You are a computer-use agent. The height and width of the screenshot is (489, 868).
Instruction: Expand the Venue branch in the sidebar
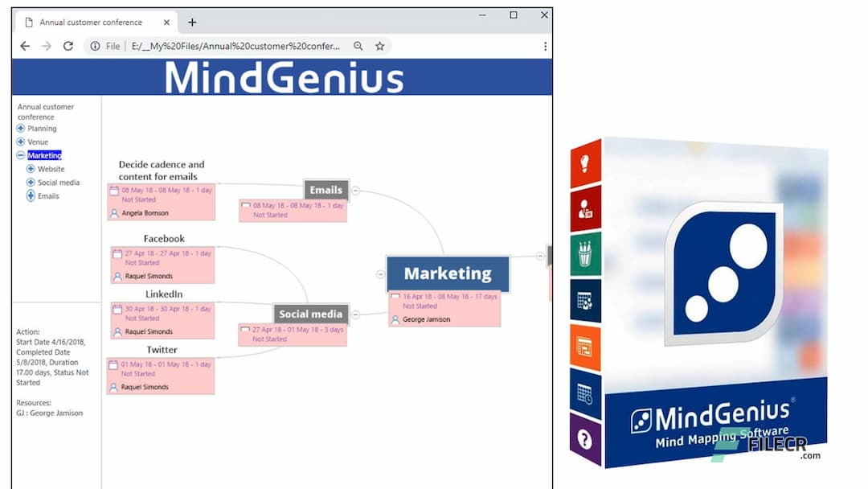[19, 142]
